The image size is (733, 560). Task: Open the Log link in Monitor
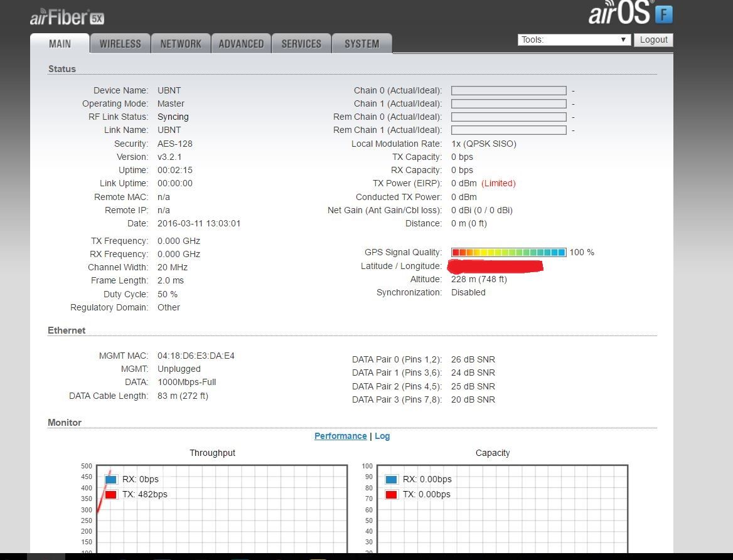[x=382, y=436]
